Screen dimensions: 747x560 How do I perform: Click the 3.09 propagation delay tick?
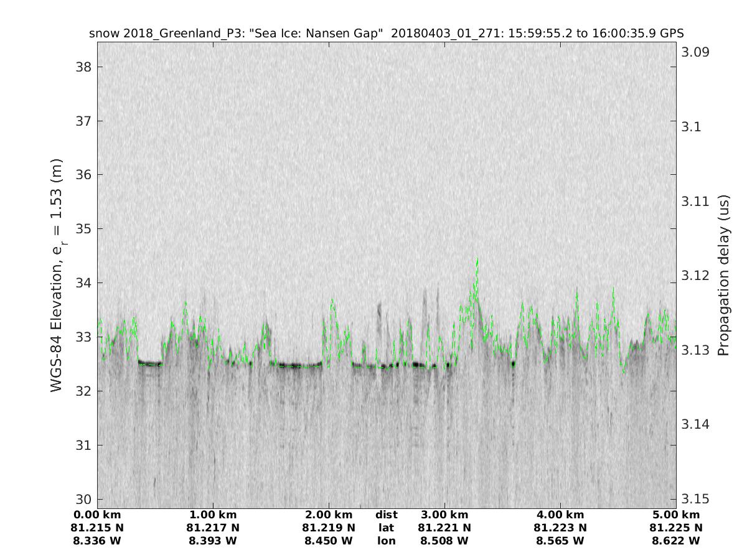tap(696, 52)
